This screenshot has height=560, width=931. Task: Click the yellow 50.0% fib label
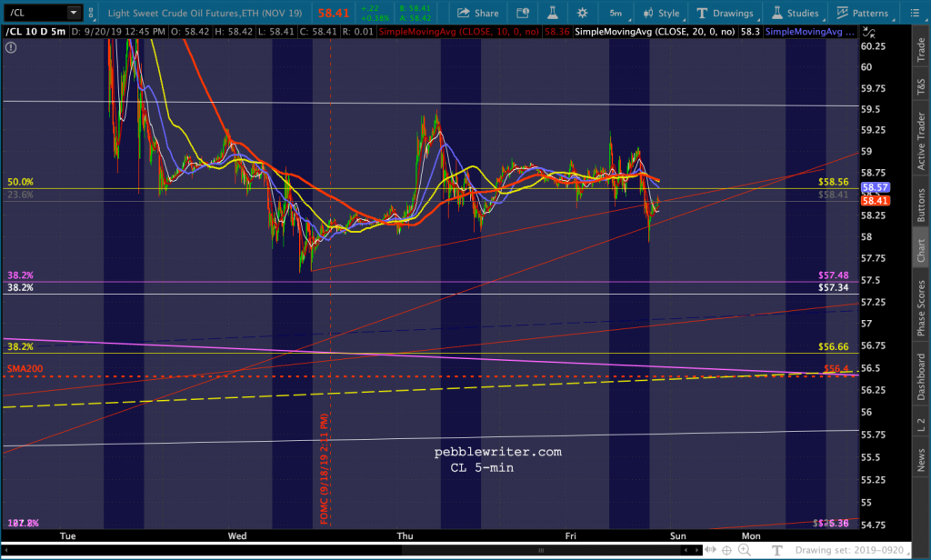(20, 182)
